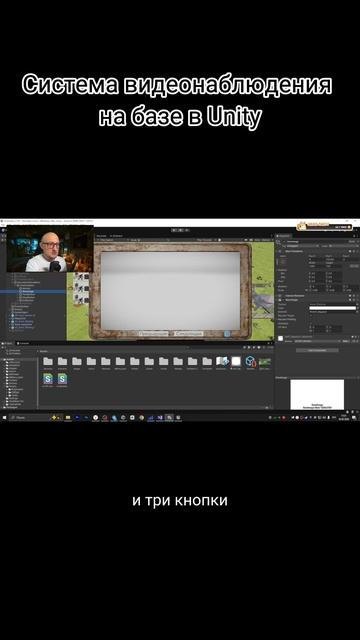Open the white Color swatch in Image component
This screenshot has height=640, width=360.
(x=332, y=308)
